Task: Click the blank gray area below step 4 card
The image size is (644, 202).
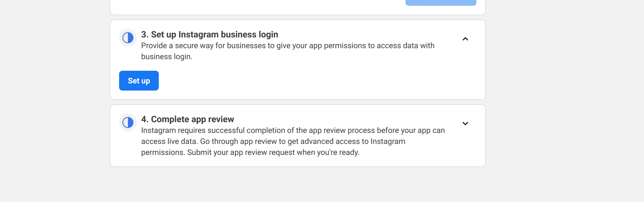Action: 298,184
